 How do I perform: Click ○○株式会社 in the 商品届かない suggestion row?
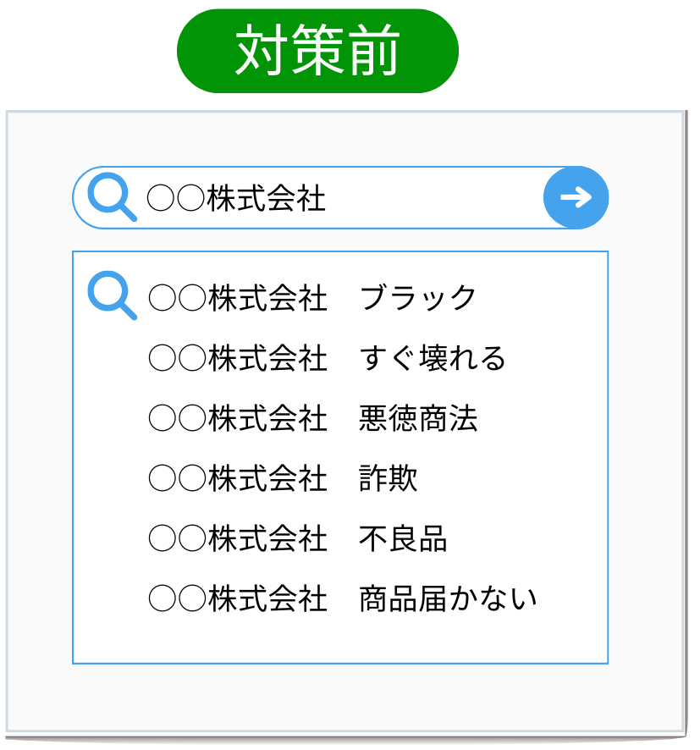click(x=238, y=599)
